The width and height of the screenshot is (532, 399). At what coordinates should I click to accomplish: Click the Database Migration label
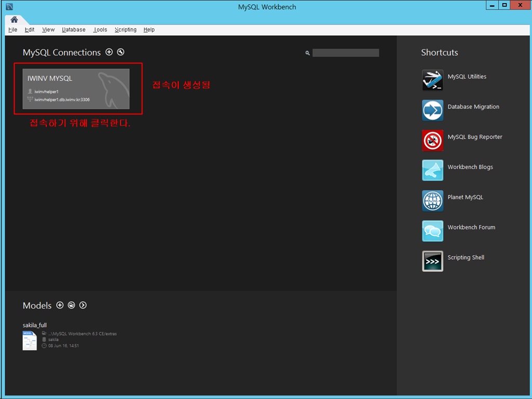coord(473,107)
